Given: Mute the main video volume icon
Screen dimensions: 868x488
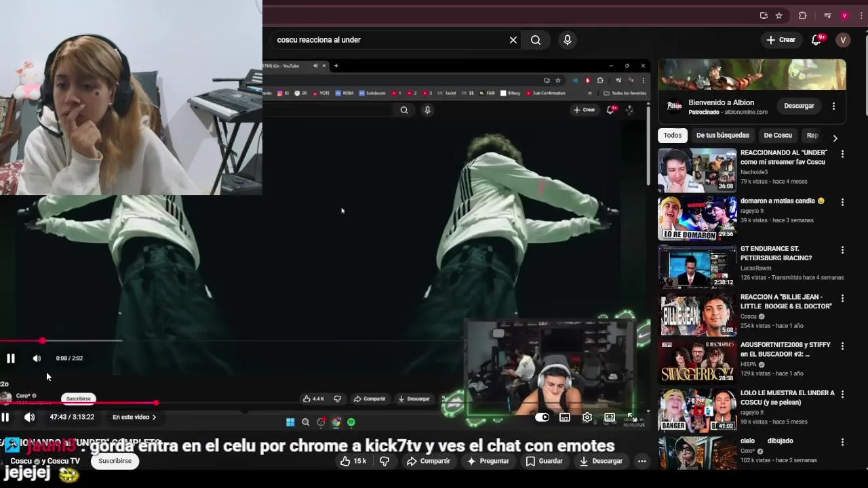Looking at the screenshot, I should click(x=29, y=418).
